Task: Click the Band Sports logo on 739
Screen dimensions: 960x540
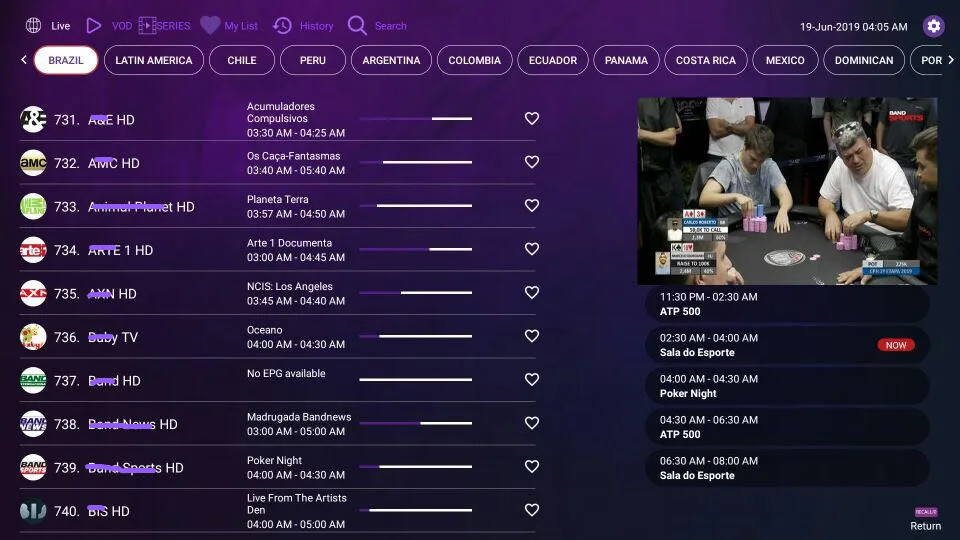Action: (33, 467)
